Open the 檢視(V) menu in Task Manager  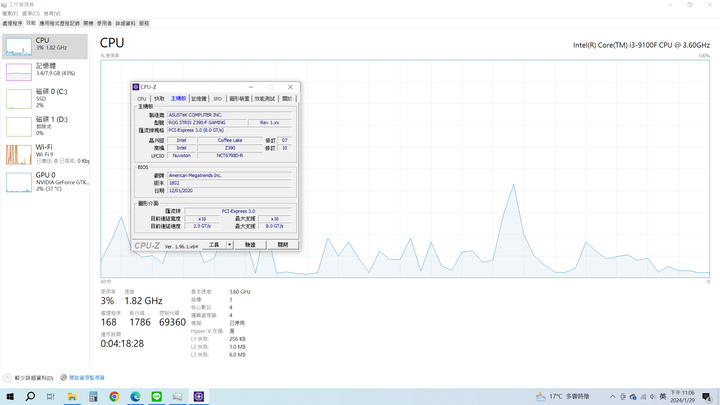click(x=52, y=14)
